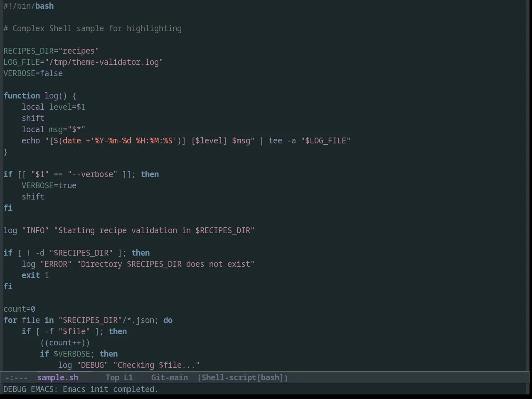Click the RECIPES_DIR variable assignment
Image resolution: width=532 pixels, height=399 pixels.
click(51, 51)
